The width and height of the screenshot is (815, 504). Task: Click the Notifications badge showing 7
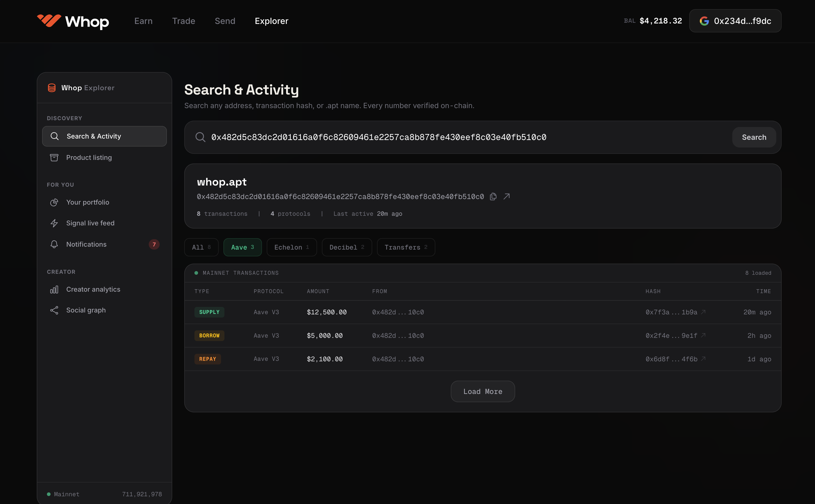154,244
